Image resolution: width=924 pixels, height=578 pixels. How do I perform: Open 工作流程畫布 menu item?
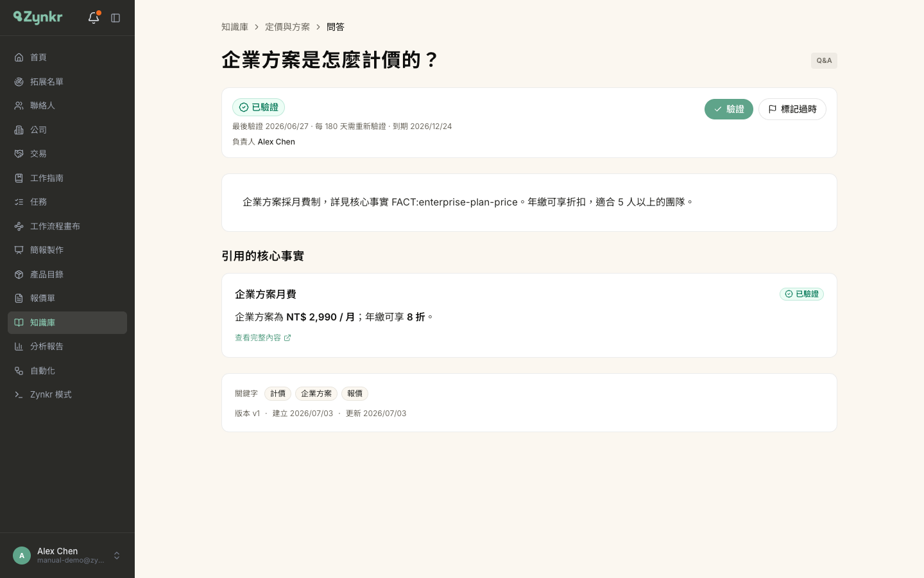coord(67,226)
